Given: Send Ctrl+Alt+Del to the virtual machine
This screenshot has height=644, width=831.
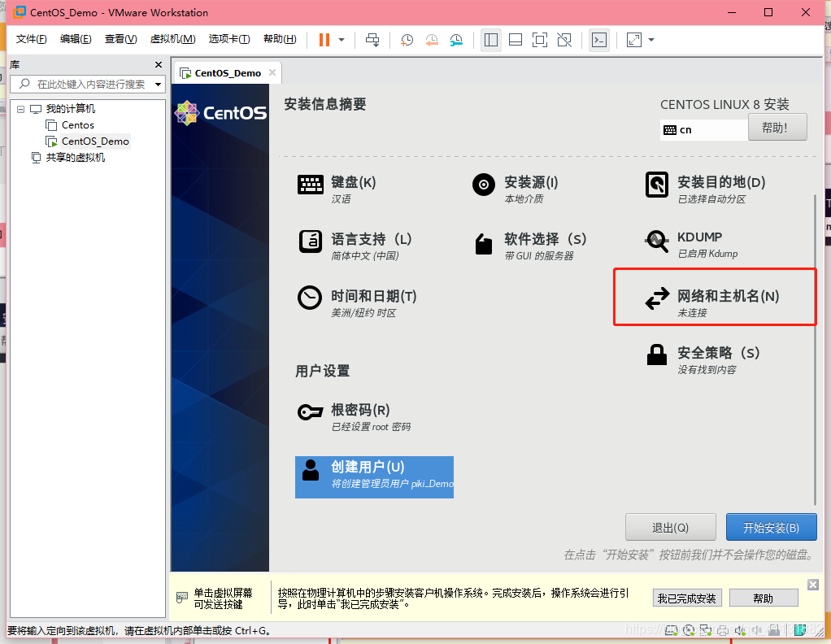Looking at the screenshot, I should pyautogui.click(x=372, y=40).
